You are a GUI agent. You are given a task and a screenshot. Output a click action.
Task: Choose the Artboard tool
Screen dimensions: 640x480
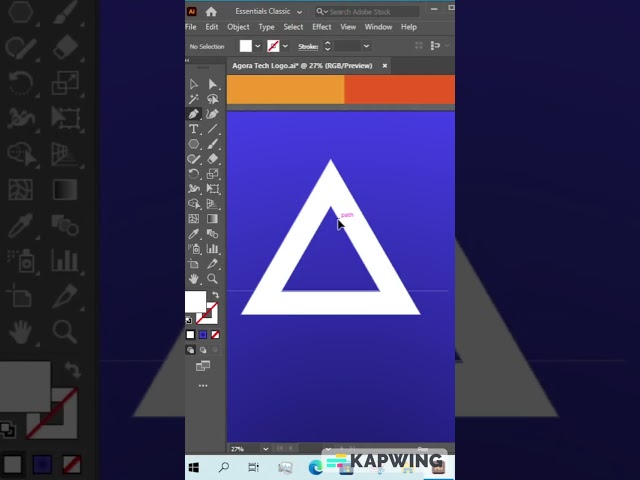[193, 264]
